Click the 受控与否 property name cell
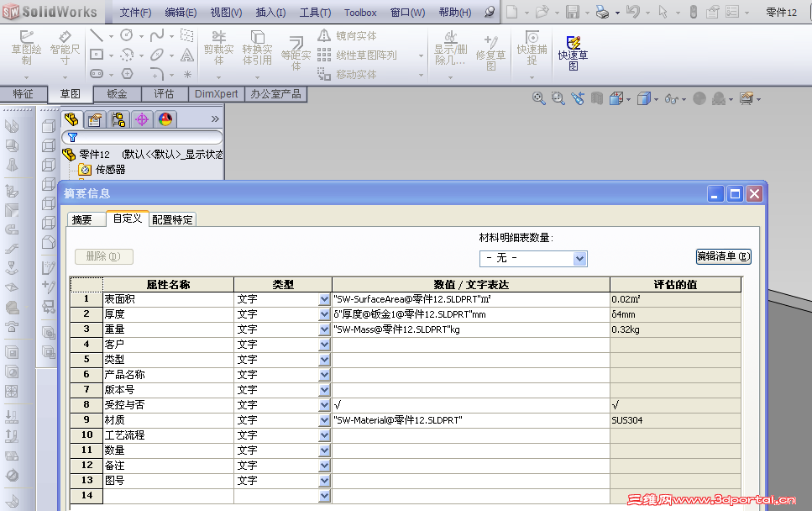 pos(168,405)
